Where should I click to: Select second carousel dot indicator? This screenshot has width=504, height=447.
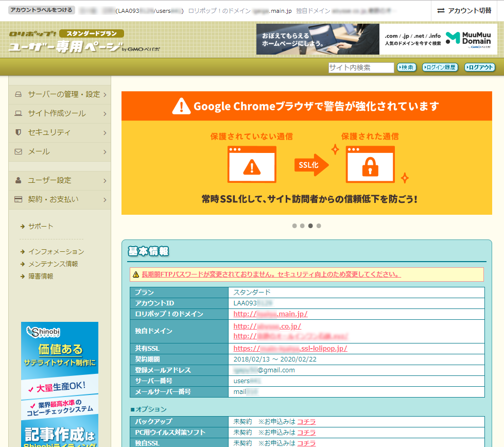pos(302,226)
